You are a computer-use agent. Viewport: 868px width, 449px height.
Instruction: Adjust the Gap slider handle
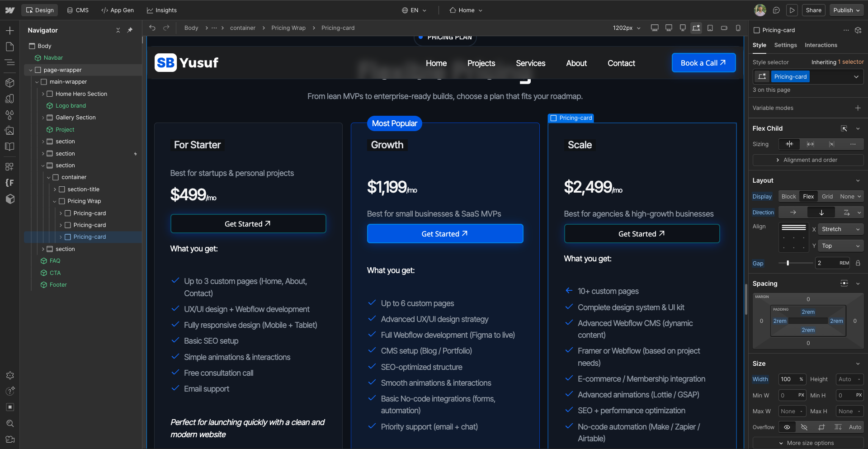click(x=787, y=263)
